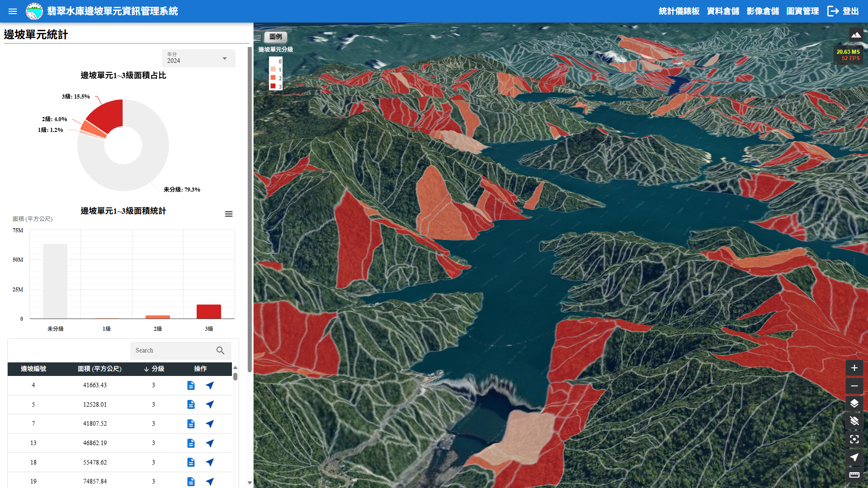Click the focus target map icon
The height and width of the screenshot is (488, 868).
pyautogui.click(x=854, y=439)
